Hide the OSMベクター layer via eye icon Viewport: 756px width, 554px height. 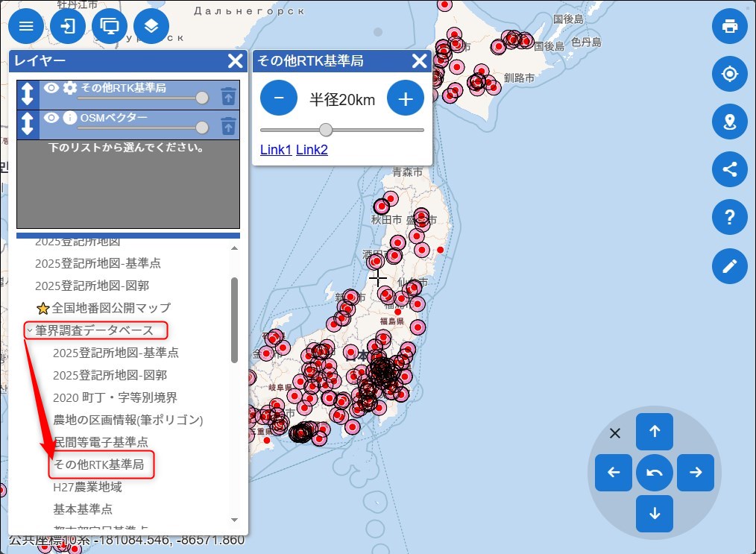click(51, 118)
